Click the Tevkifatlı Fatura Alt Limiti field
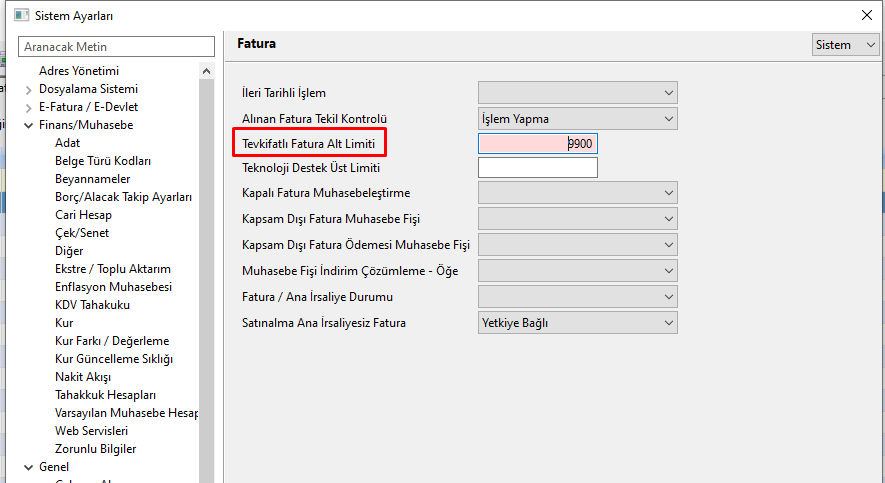885x483 pixels. point(537,144)
